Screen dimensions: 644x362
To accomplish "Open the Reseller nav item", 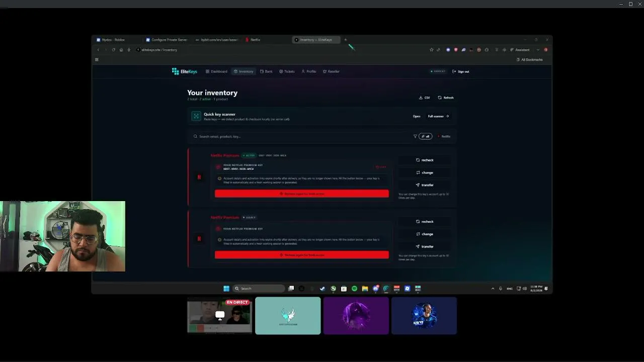I will coord(331,71).
